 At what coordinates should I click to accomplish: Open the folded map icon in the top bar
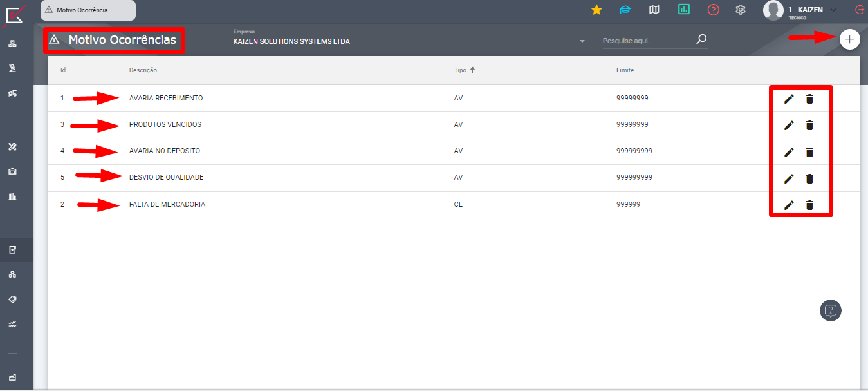654,10
